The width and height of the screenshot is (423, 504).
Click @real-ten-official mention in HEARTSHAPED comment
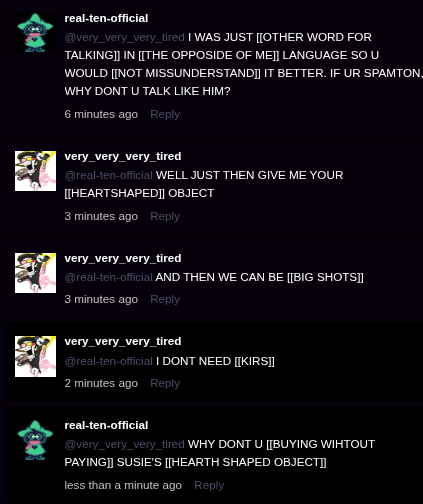click(x=108, y=175)
